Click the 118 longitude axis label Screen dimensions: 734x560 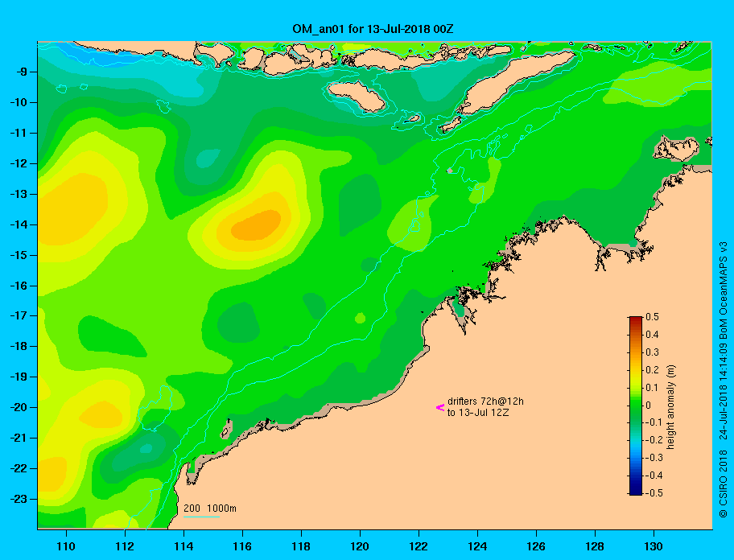pyautogui.click(x=301, y=546)
